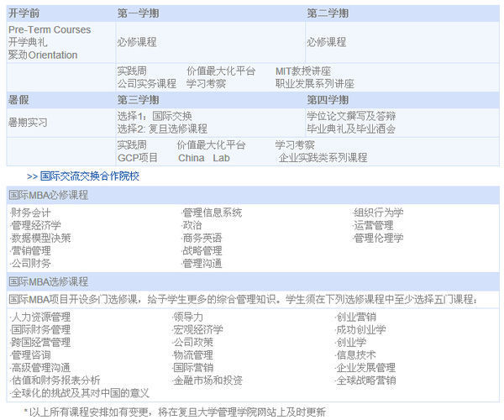Click the 暑期实习 cell
The width and height of the screenshot is (504, 420).
(x=28, y=123)
